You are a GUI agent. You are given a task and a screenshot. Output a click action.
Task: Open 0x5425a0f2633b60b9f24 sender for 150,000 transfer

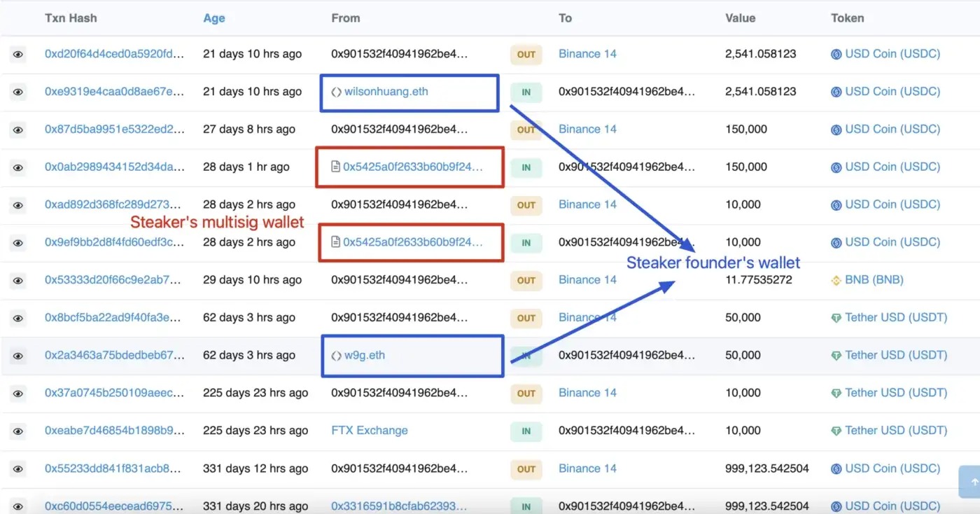pyautogui.click(x=413, y=167)
